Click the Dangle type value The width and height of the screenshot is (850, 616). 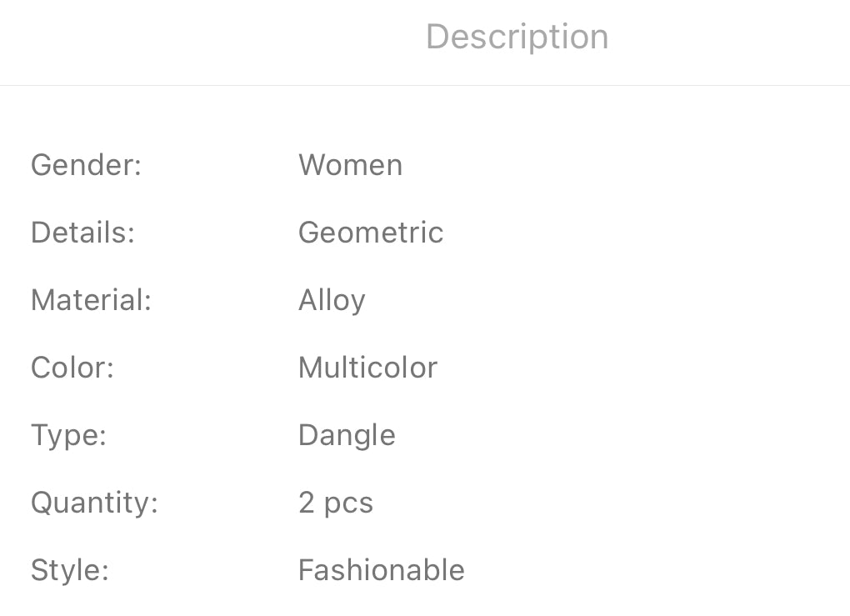click(347, 435)
